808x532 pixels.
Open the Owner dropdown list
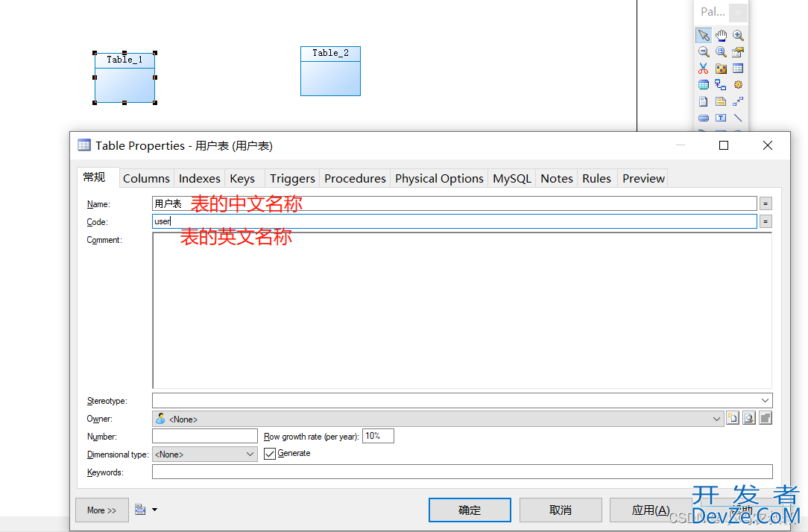[x=716, y=419]
